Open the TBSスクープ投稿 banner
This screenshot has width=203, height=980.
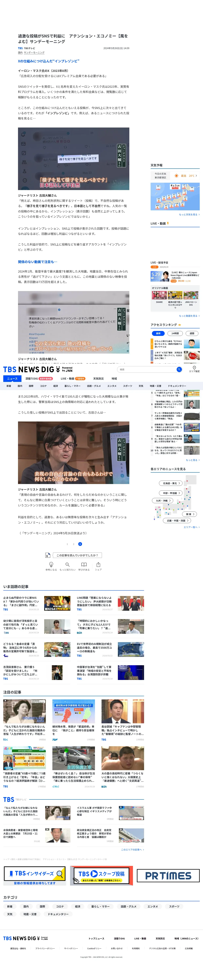[x=101, y=875]
